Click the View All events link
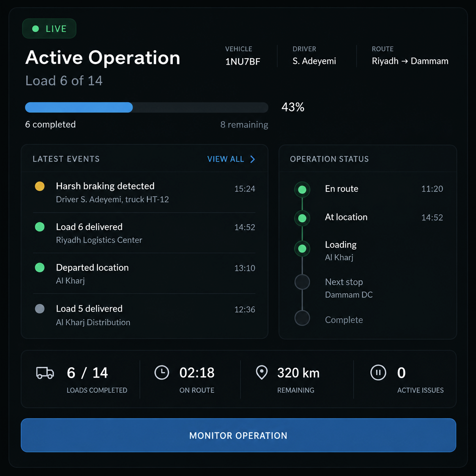Image resolution: width=476 pixels, height=476 pixels. 231,159
